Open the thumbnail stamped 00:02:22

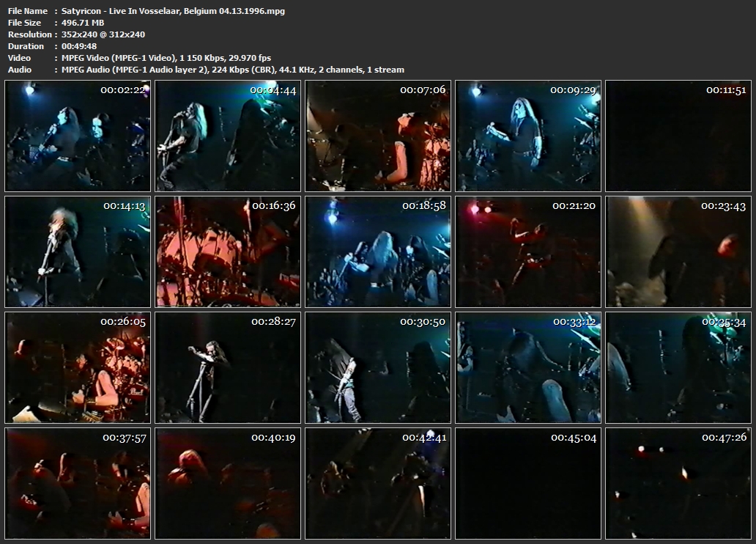point(78,136)
